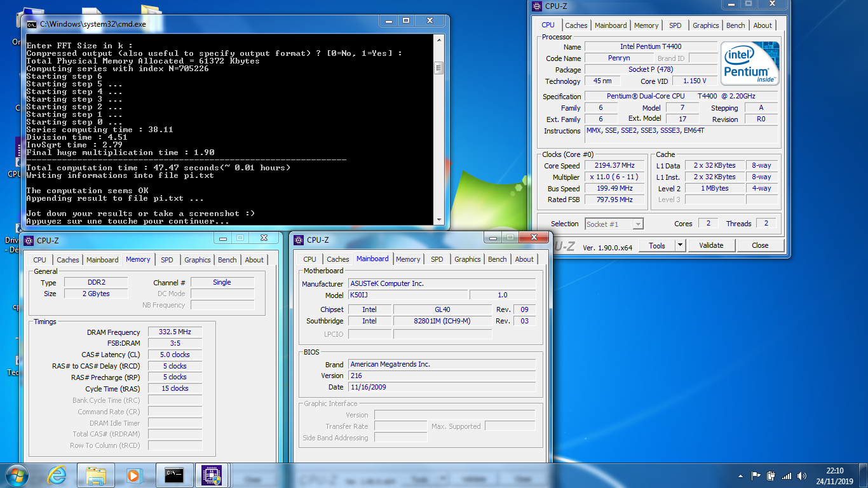
Task: Click the Core Speed value 2194.37 MHz
Action: click(614, 166)
